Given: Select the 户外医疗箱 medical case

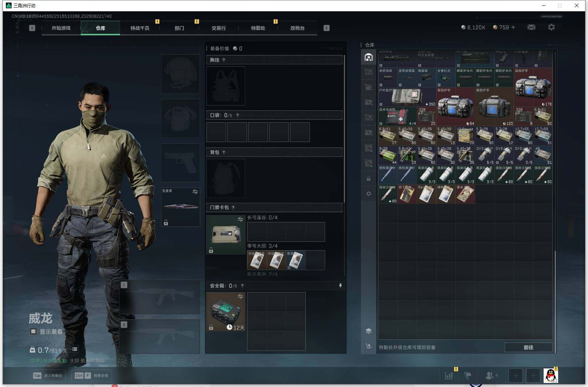Looking at the screenshot, I should [407, 97].
